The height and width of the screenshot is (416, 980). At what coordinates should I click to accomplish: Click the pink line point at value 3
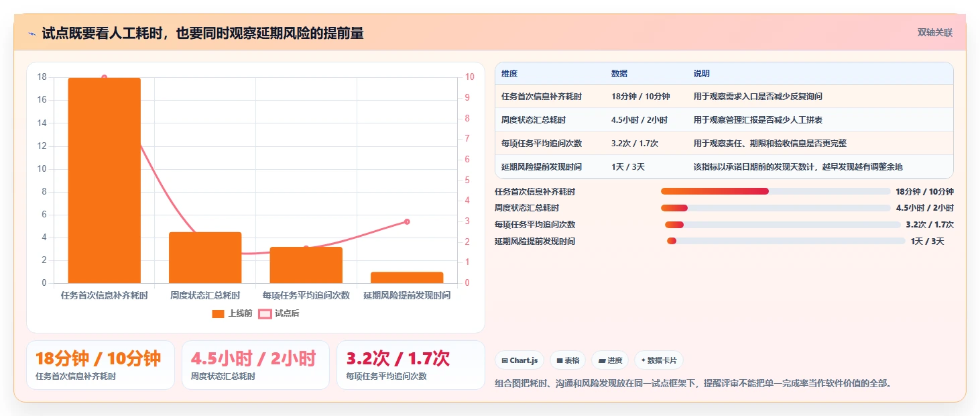pyautogui.click(x=407, y=221)
